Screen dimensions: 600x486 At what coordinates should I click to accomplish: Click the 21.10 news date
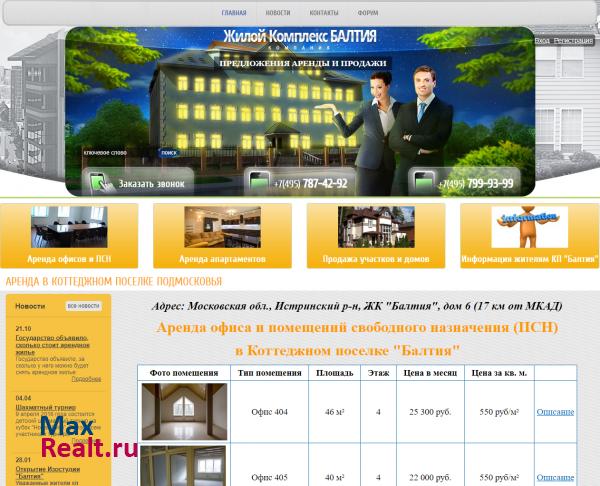tap(23, 329)
